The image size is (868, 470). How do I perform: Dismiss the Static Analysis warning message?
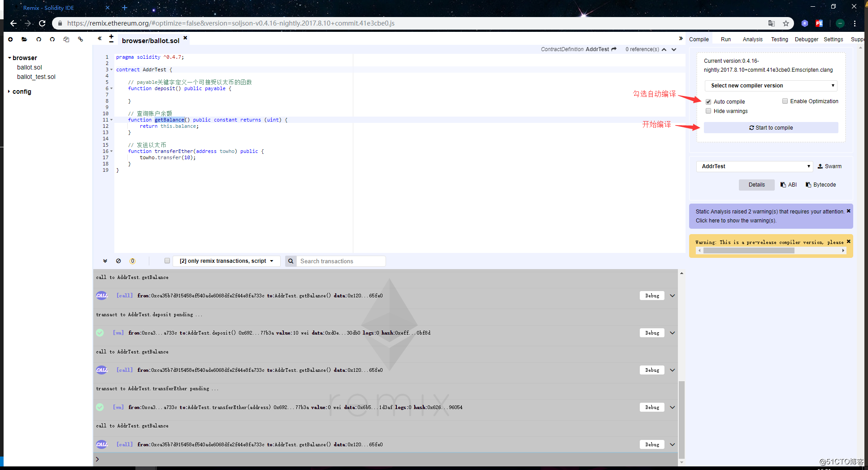click(x=848, y=211)
